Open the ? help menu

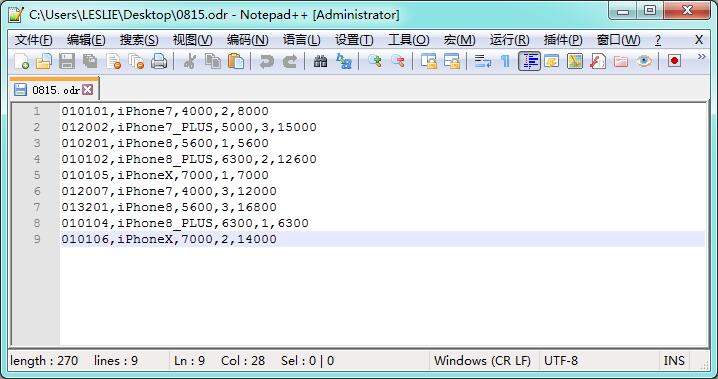658,40
